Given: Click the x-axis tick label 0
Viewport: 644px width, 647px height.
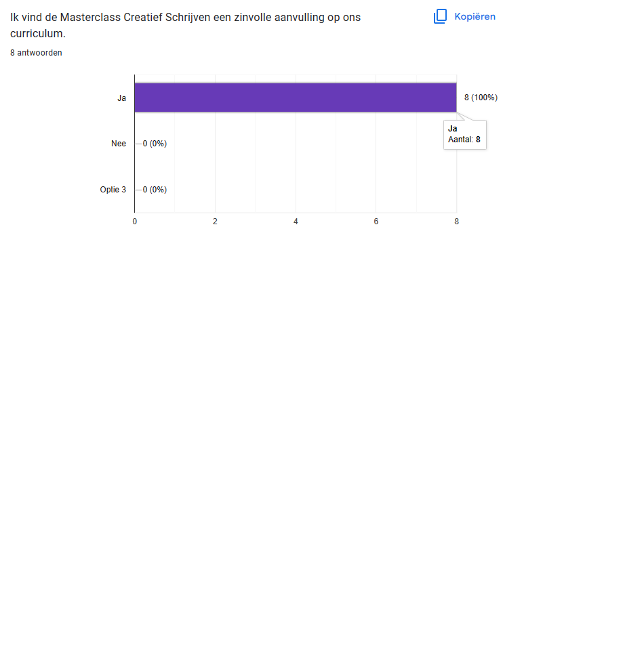Looking at the screenshot, I should coord(134,222).
